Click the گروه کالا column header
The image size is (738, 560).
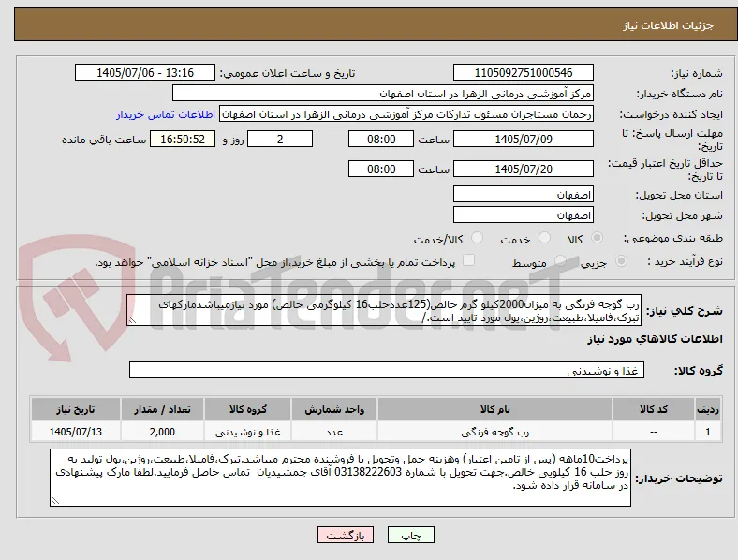[x=247, y=409]
